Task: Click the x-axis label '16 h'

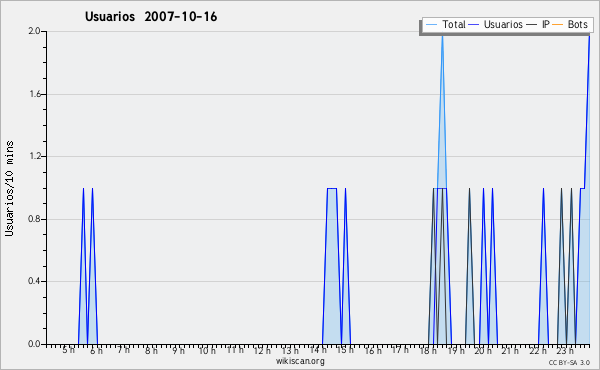Action: pyautogui.click(x=373, y=350)
